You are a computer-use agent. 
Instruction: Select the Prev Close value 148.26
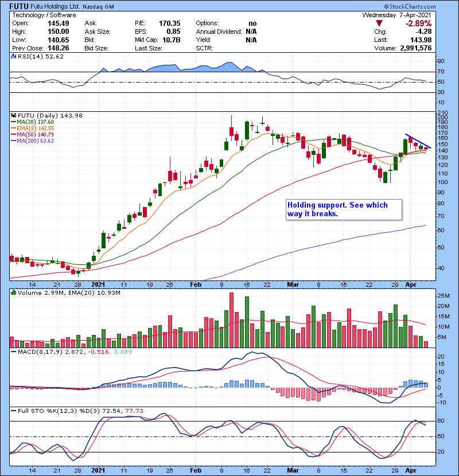click(59, 48)
